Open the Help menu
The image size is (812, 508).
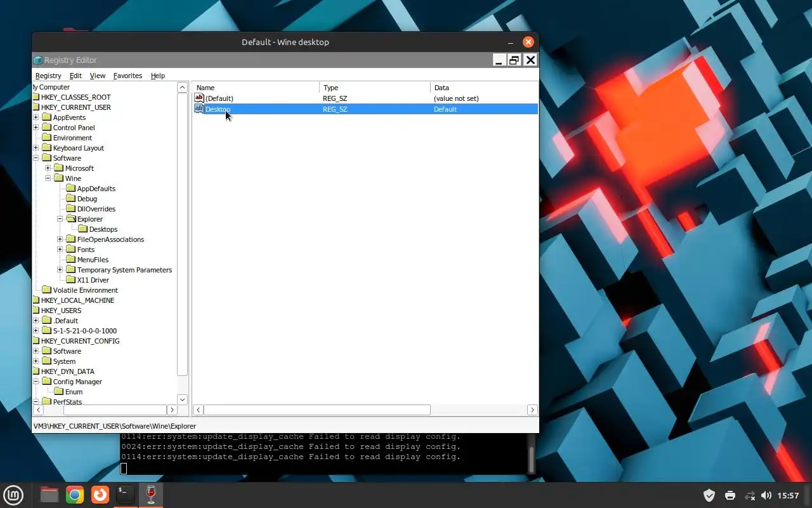click(157, 76)
